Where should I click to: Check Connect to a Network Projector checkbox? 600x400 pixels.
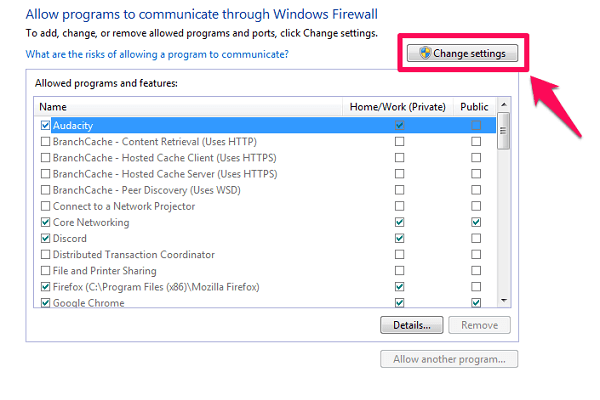click(x=46, y=206)
